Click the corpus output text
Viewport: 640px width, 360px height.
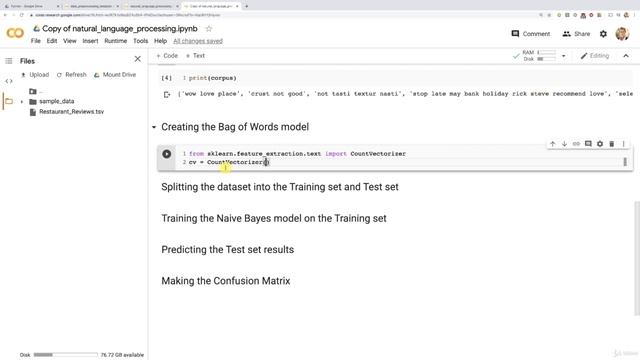(405, 94)
